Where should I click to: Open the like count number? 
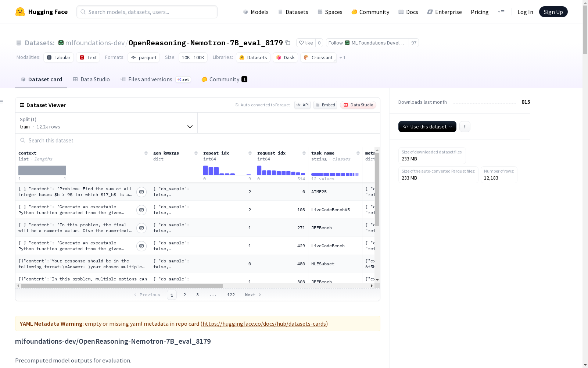[319, 43]
